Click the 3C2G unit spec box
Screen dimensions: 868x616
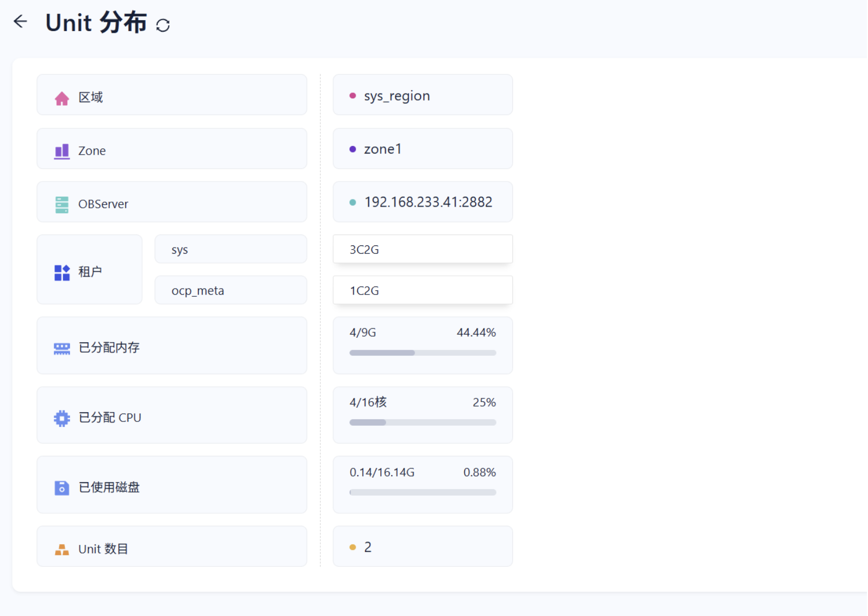point(422,249)
